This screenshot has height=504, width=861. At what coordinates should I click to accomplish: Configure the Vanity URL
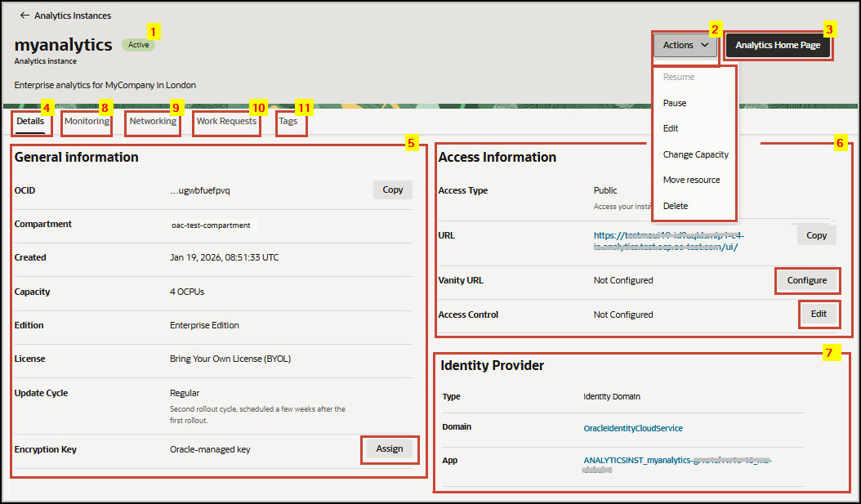tap(806, 280)
